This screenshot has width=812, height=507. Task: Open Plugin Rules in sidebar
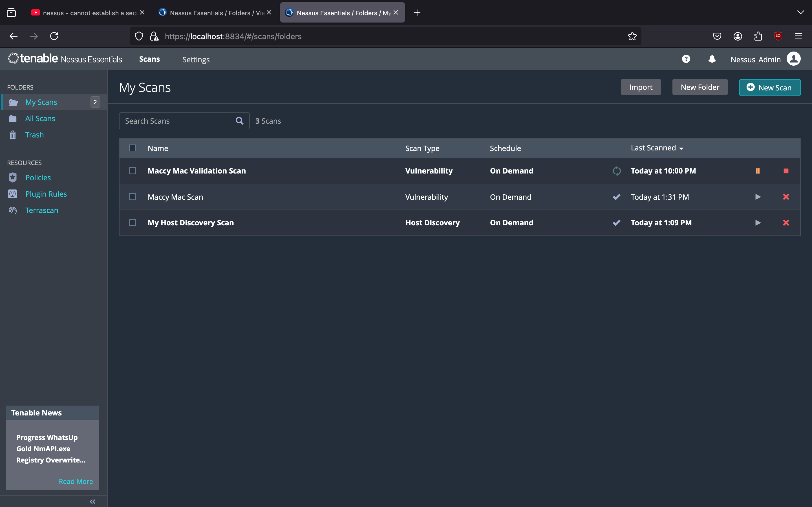click(x=46, y=194)
